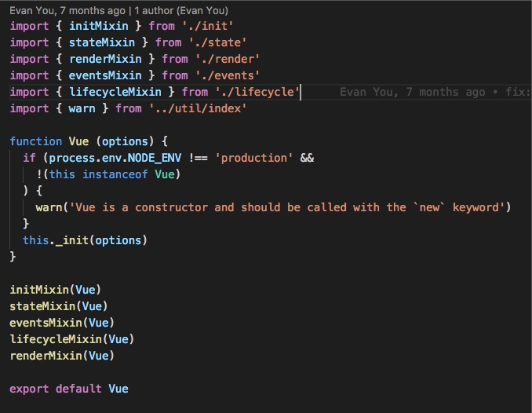
Task: Click the Vue function name in declaration
Action: click(x=78, y=141)
